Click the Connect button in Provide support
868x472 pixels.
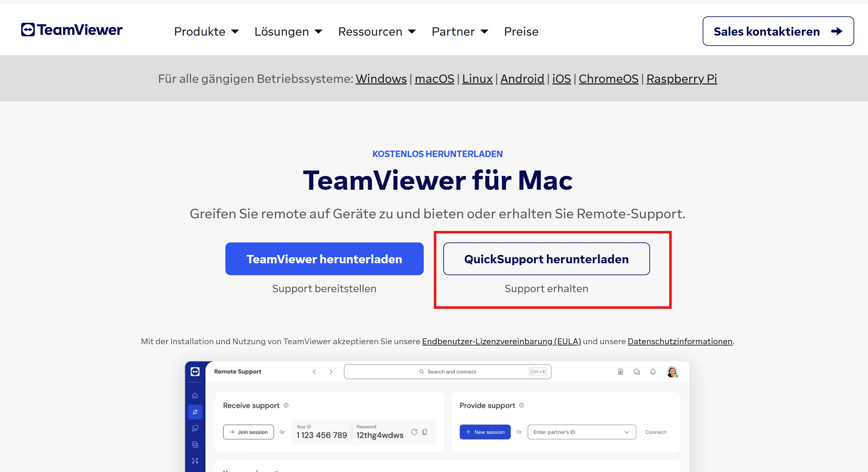(x=655, y=432)
